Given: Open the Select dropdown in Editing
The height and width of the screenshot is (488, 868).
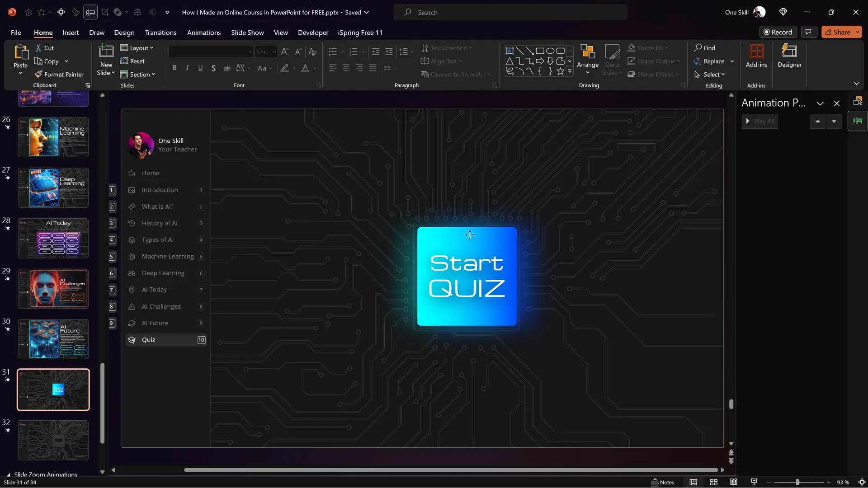Looking at the screenshot, I should coord(709,75).
